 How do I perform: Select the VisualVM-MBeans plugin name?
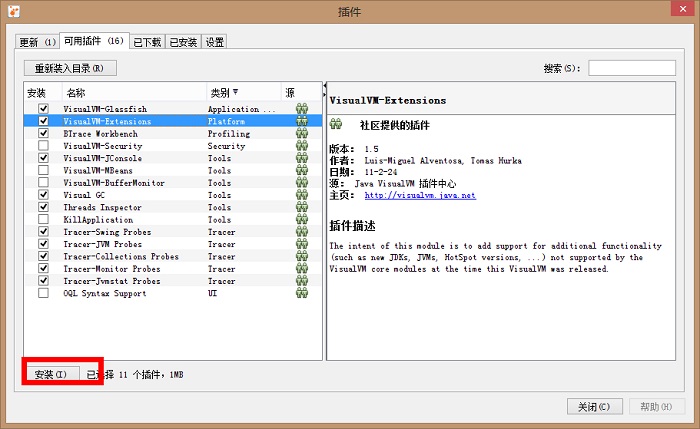(98, 171)
